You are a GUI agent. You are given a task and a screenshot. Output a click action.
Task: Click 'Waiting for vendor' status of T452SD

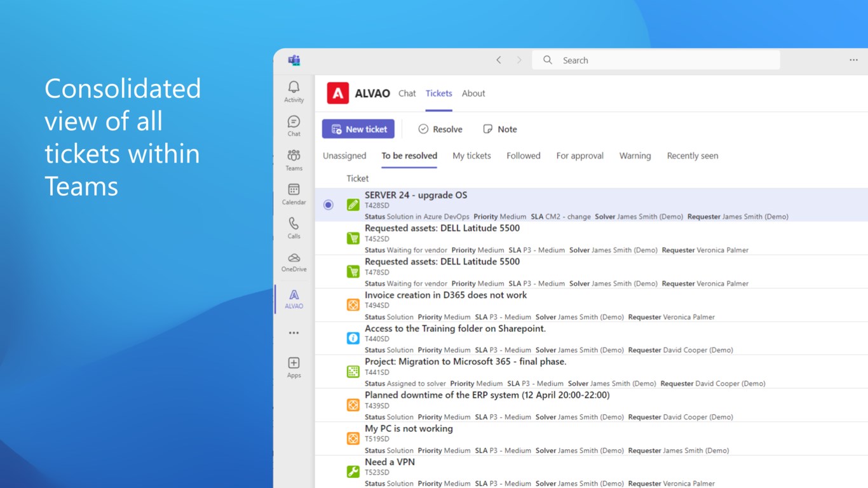(417, 250)
